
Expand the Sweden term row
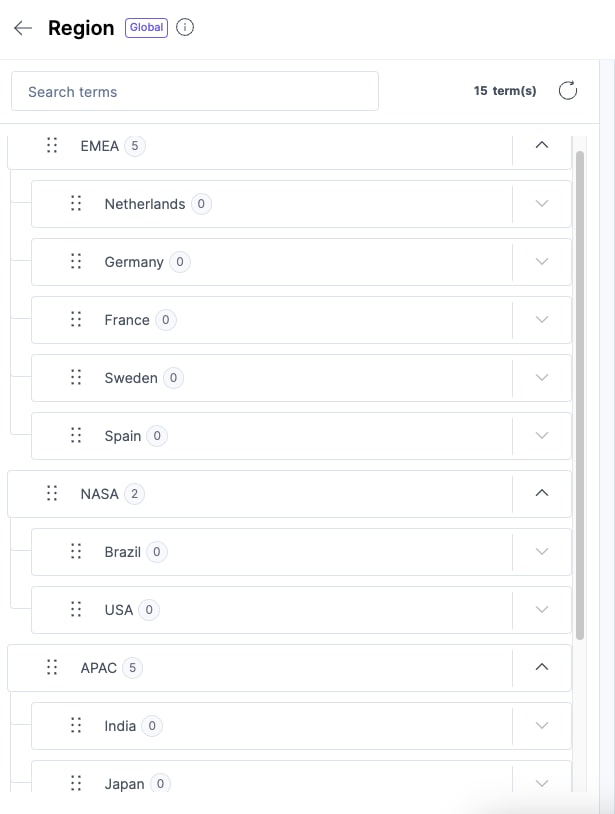(542, 378)
